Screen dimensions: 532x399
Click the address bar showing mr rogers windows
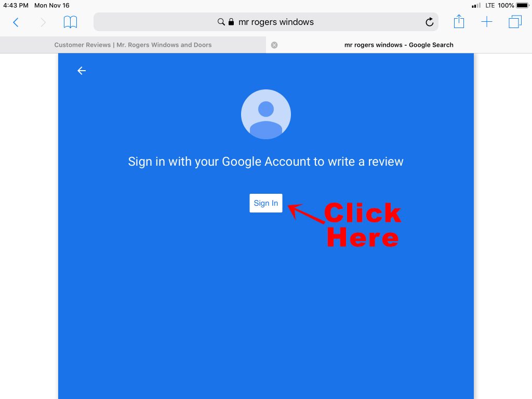coord(265,22)
